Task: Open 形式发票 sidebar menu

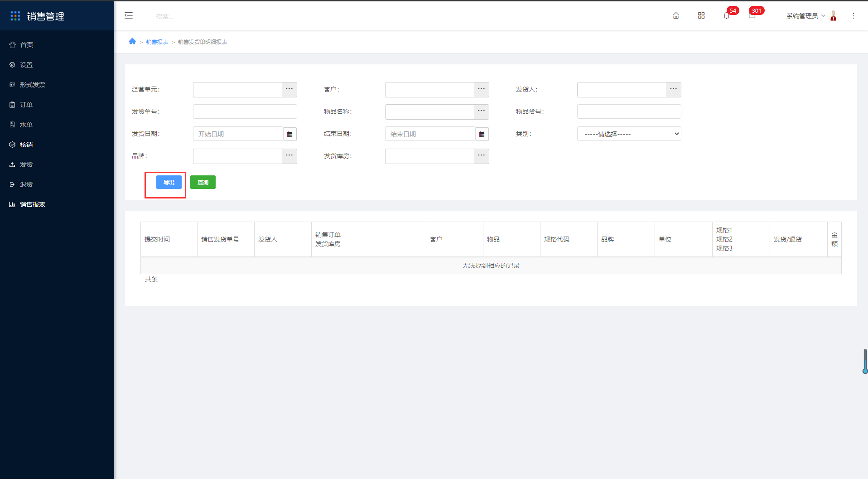Action: click(x=57, y=85)
